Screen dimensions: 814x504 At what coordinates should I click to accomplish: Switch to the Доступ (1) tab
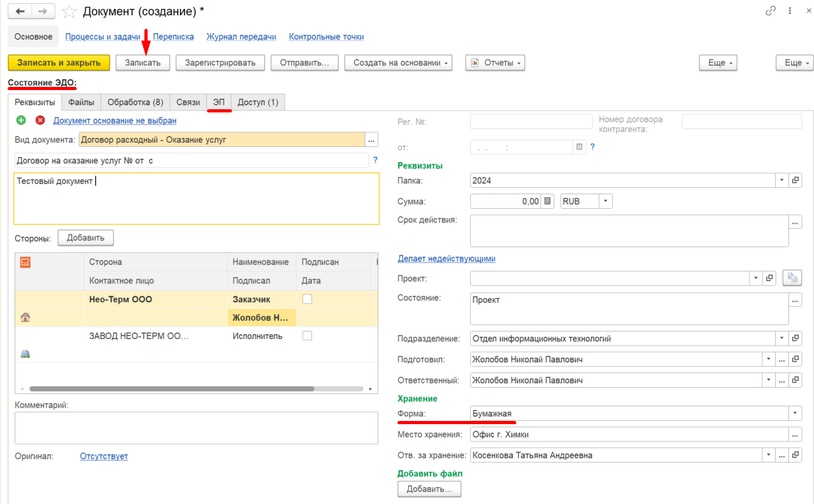[x=258, y=102]
